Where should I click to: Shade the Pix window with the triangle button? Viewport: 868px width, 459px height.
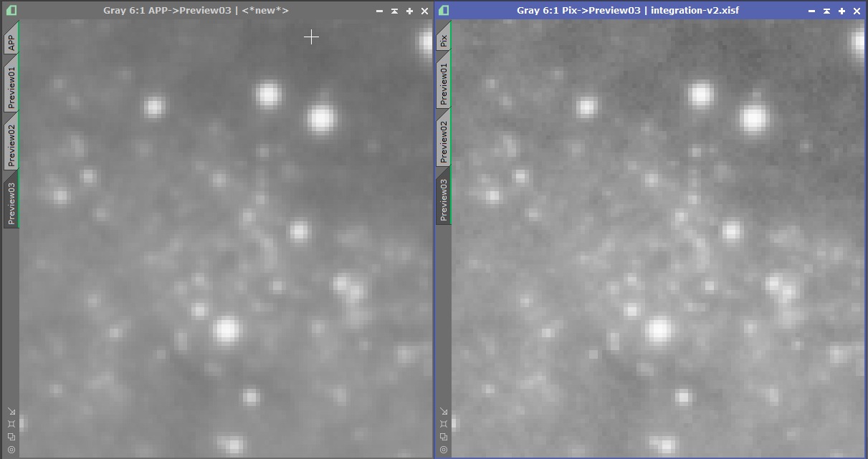[x=826, y=11]
